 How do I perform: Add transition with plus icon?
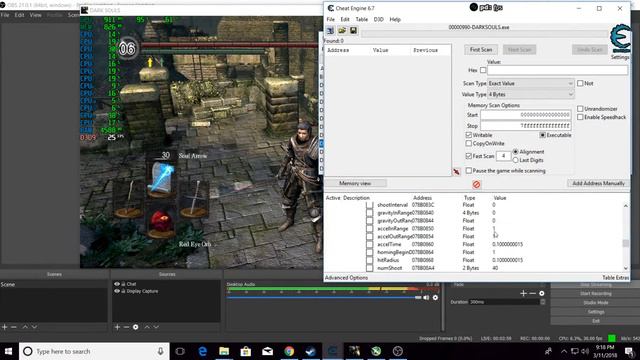523,293
